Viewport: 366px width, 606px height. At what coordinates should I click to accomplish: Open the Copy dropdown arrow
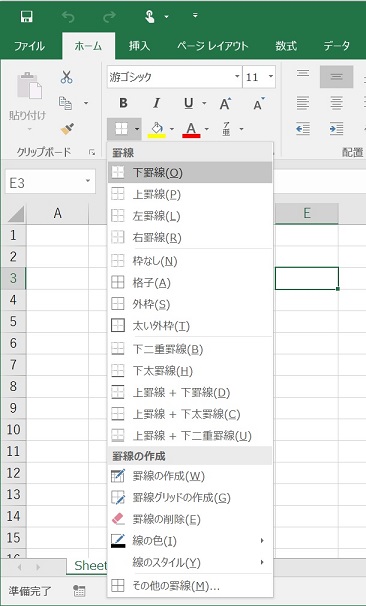click(x=86, y=103)
